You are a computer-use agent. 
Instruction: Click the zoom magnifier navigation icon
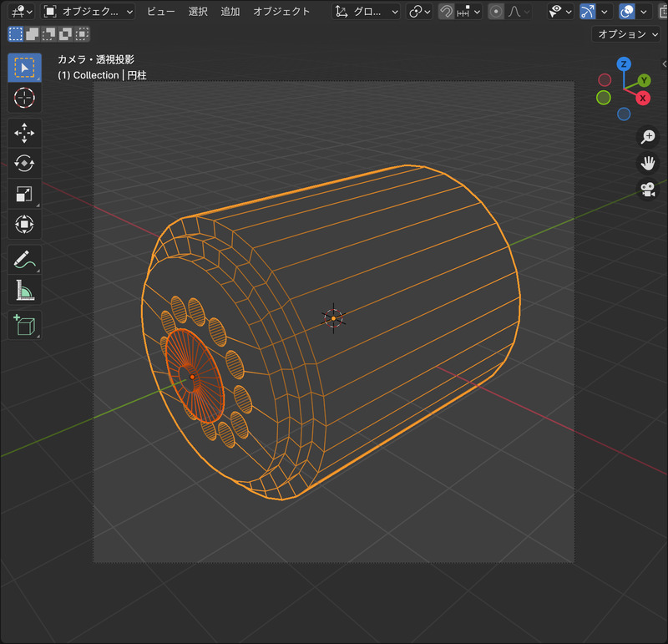tap(648, 136)
